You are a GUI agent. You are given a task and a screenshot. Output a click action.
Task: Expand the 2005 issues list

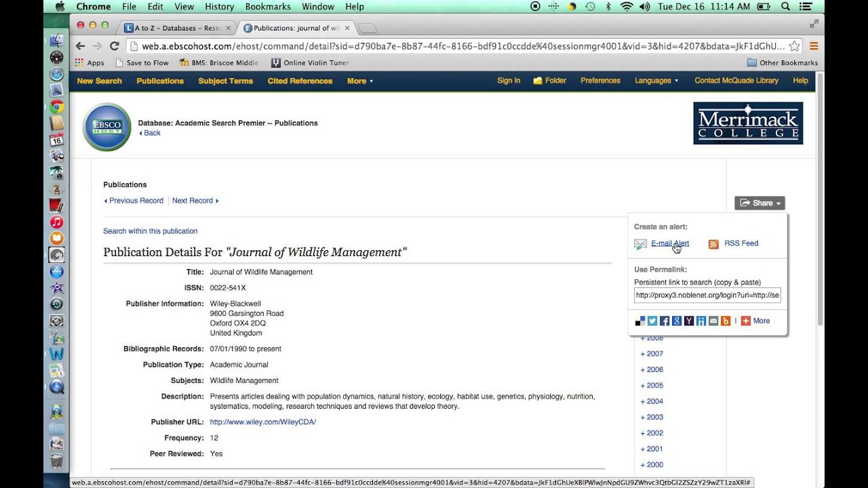tap(652, 386)
